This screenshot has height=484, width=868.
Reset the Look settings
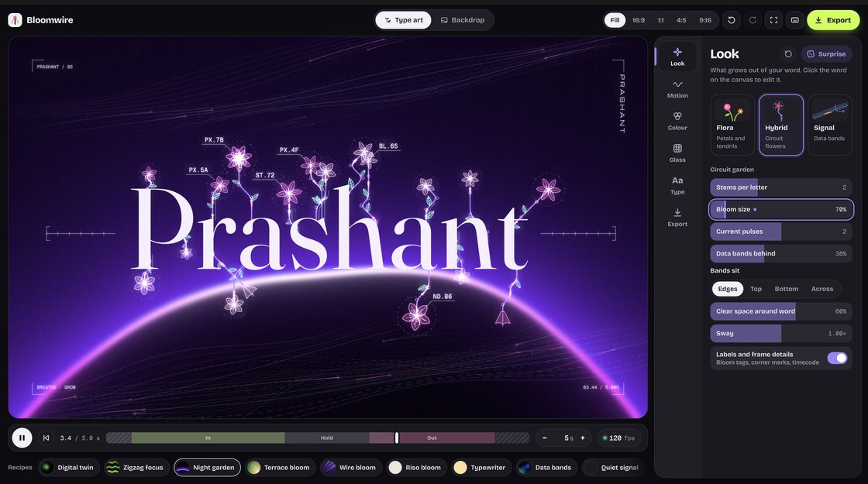point(787,53)
